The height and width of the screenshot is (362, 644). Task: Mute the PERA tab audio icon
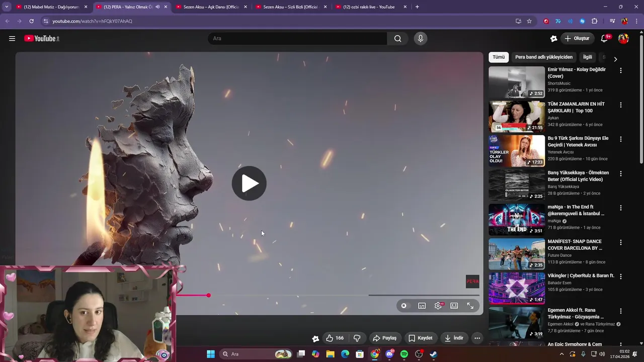pos(157,7)
